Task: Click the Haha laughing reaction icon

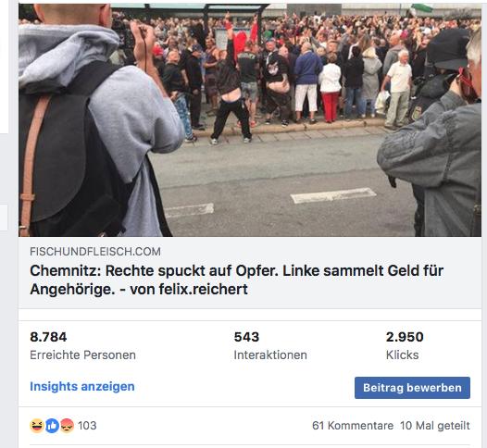Action: pyautogui.click(x=37, y=426)
